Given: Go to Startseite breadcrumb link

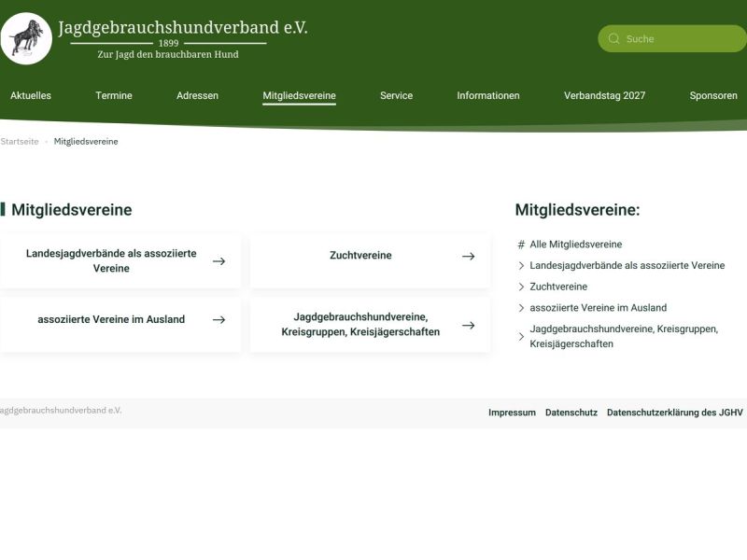Looking at the screenshot, I should pyautogui.click(x=20, y=142).
